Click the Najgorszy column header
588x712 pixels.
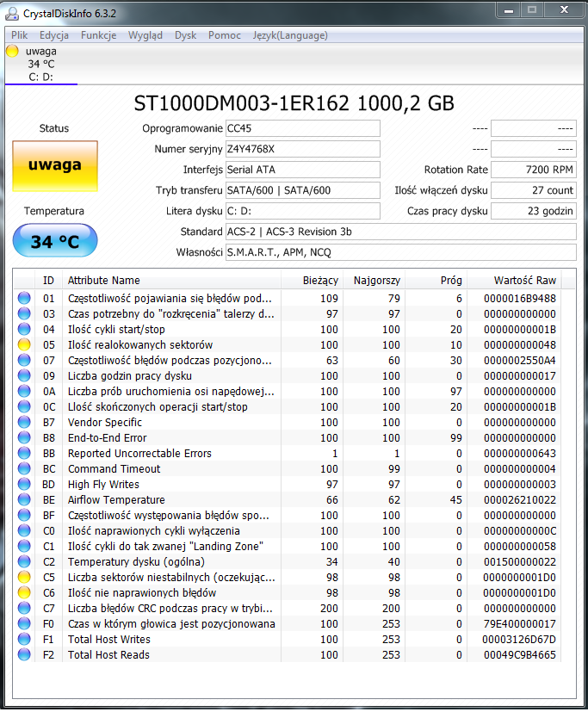click(374, 280)
